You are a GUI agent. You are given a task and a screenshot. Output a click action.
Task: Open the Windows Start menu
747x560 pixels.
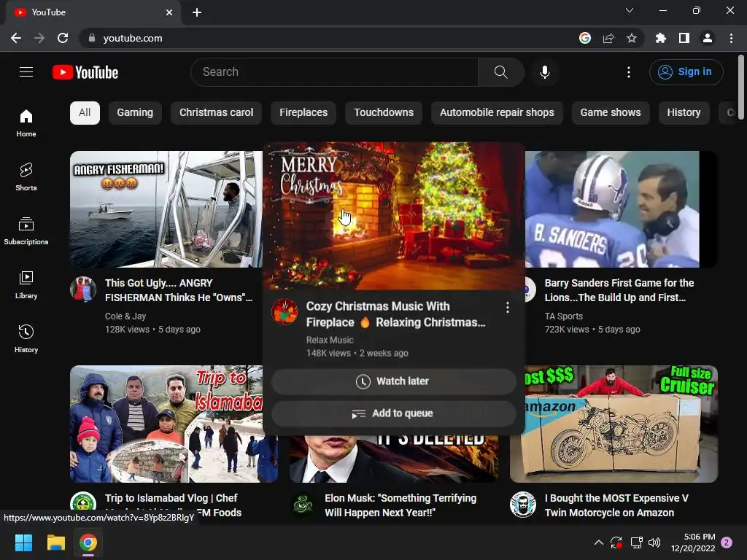[23, 542]
